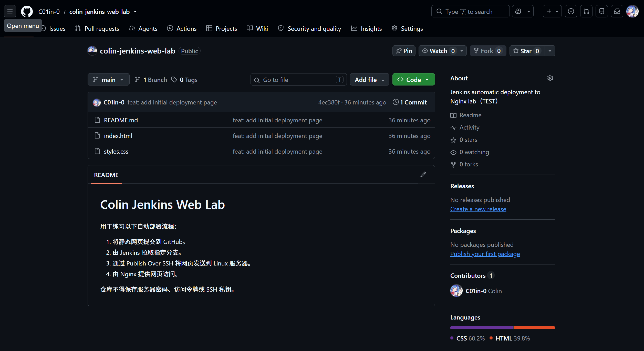Open the repositories icon in header
The height and width of the screenshot is (351, 644).
pyautogui.click(x=602, y=12)
